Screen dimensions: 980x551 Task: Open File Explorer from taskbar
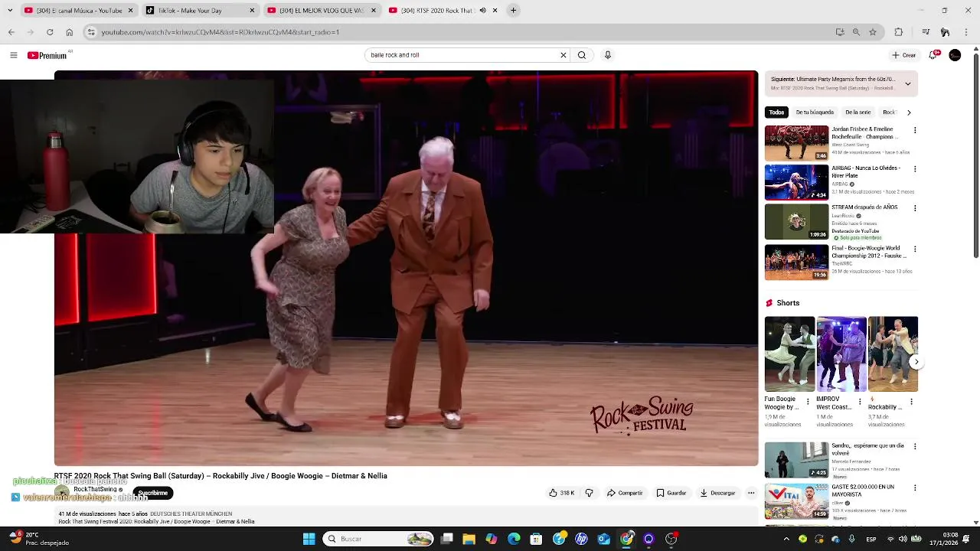(x=469, y=539)
